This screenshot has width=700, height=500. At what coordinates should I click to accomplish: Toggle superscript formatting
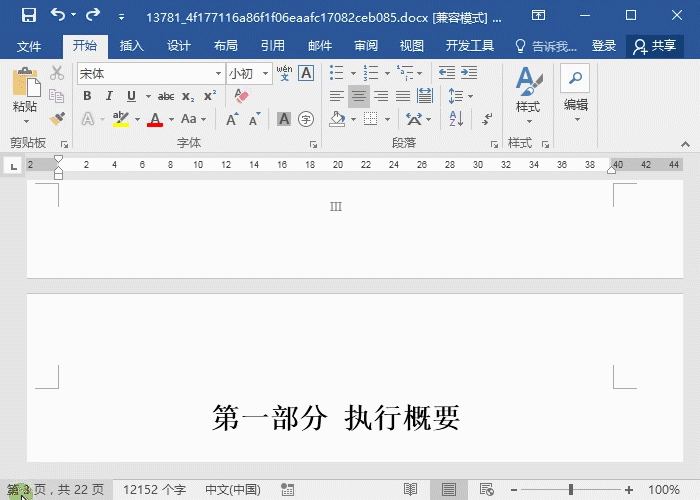[210, 96]
